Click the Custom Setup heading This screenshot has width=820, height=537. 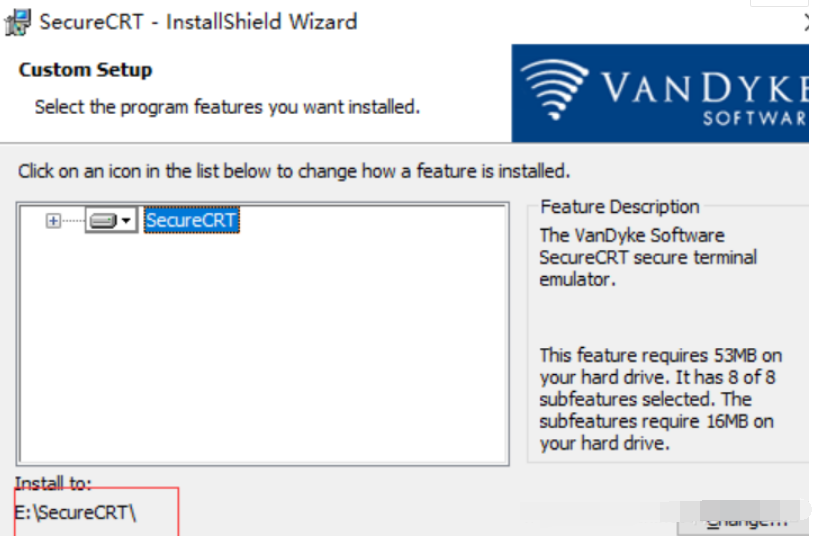[x=85, y=70]
